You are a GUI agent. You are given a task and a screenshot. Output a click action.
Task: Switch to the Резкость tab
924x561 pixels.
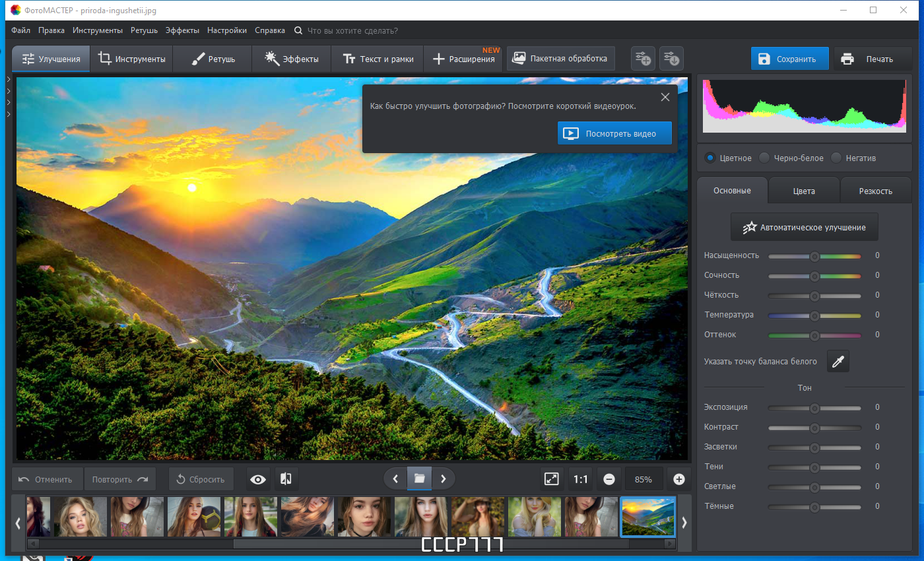coord(875,191)
